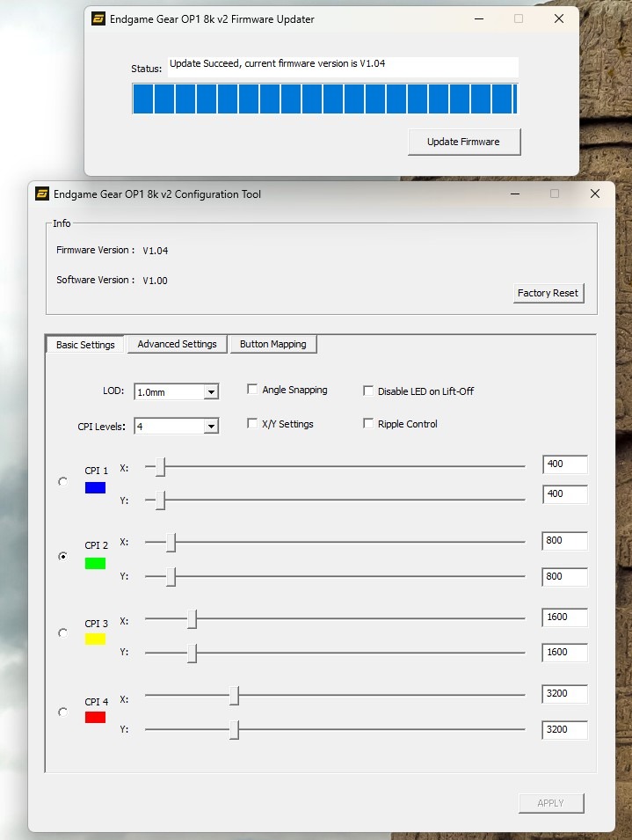632x840 pixels.
Task: Click the CPI 1 Y value field 400
Action: (565, 494)
